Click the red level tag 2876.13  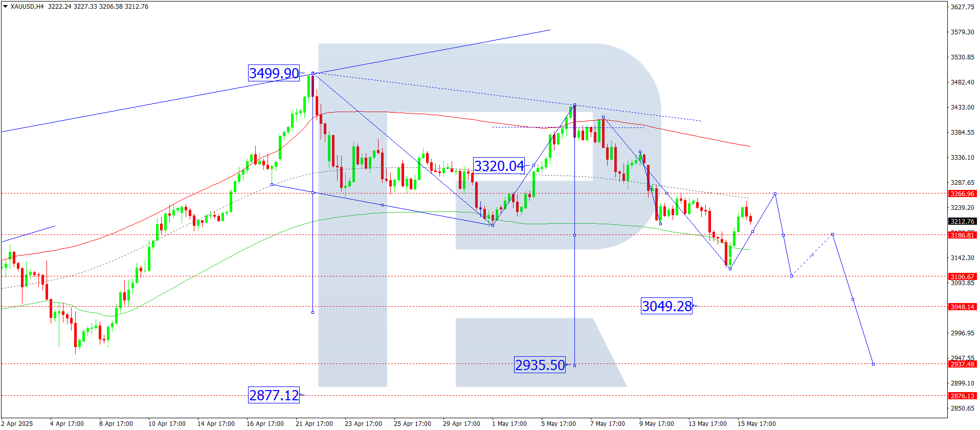[962, 396]
